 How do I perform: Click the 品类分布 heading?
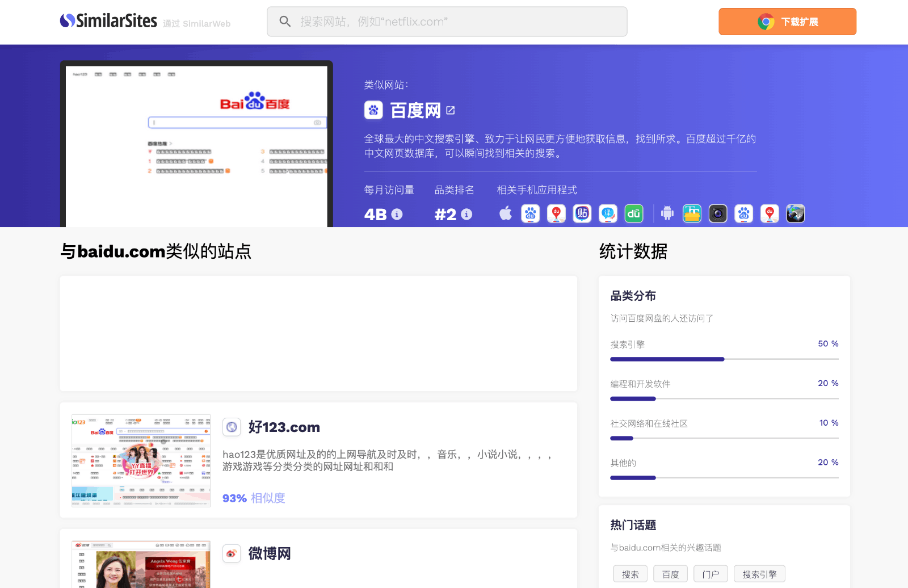633,296
